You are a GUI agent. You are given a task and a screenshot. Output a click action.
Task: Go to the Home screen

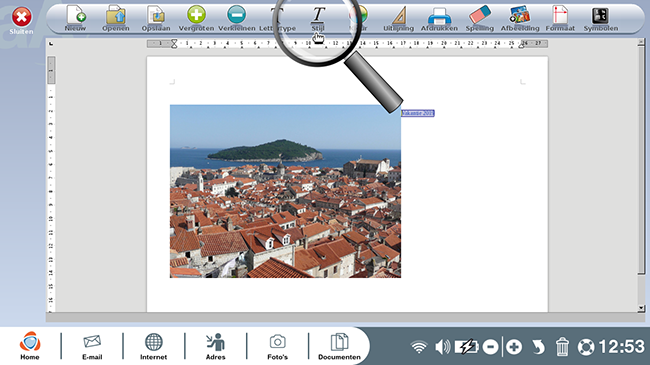30,346
